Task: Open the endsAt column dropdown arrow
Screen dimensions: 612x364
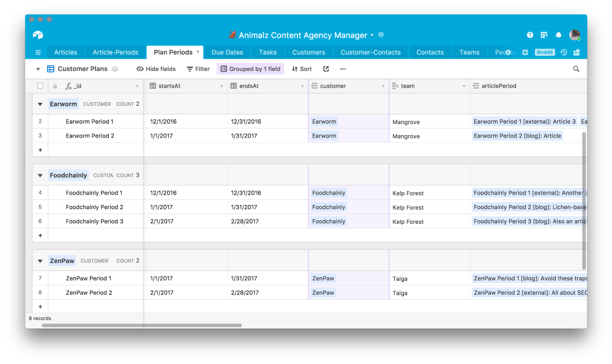Action: (302, 86)
